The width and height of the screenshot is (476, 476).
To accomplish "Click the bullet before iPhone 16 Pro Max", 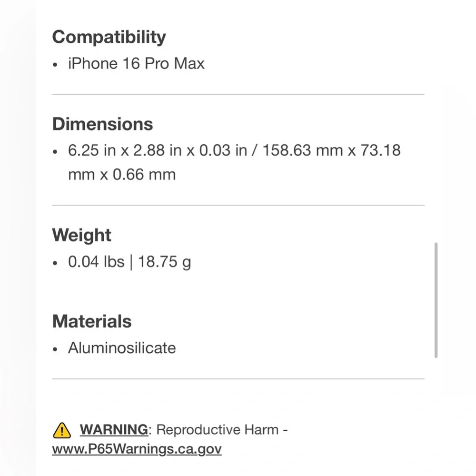I will tap(55, 65).
